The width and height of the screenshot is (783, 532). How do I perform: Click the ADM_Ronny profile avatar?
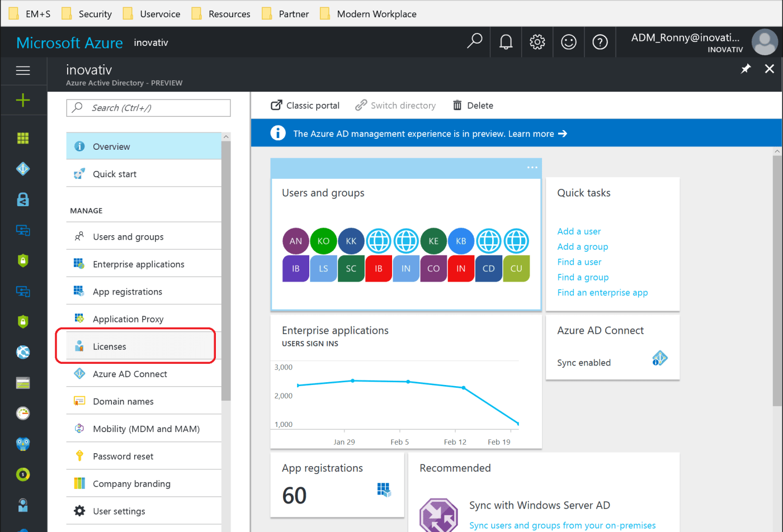(765, 41)
